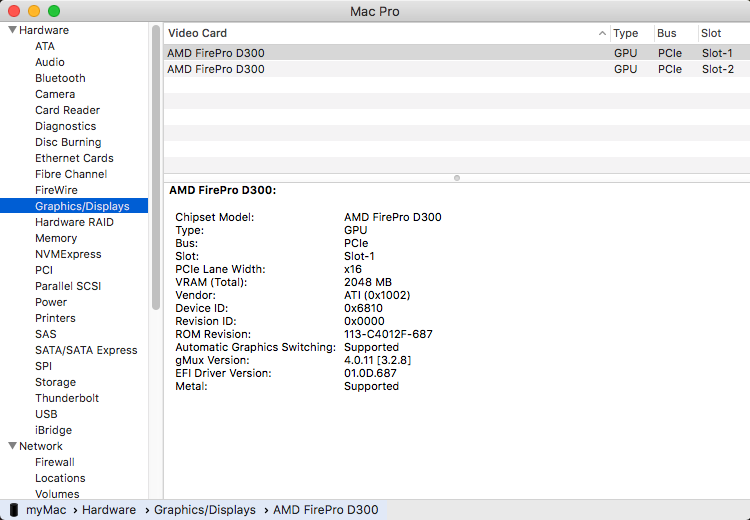Select Thunderbolt in the sidebar
Viewport: 750px width, 520px height.
(66, 398)
